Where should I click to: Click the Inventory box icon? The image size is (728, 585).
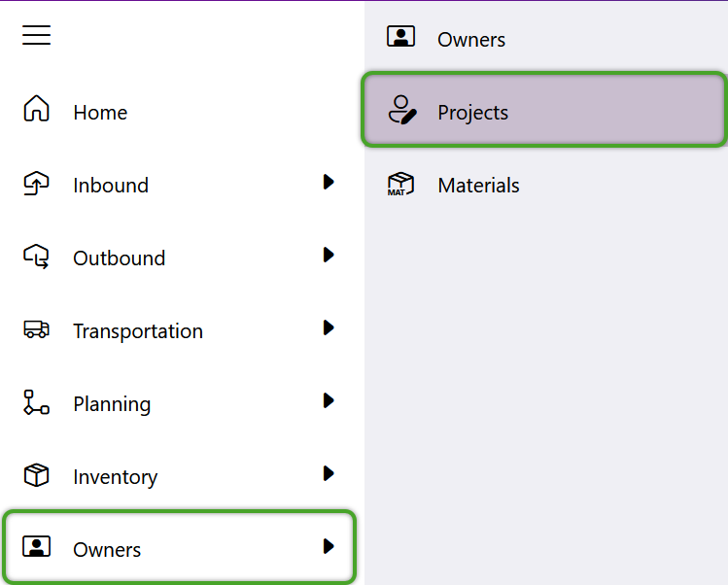click(x=36, y=475)
